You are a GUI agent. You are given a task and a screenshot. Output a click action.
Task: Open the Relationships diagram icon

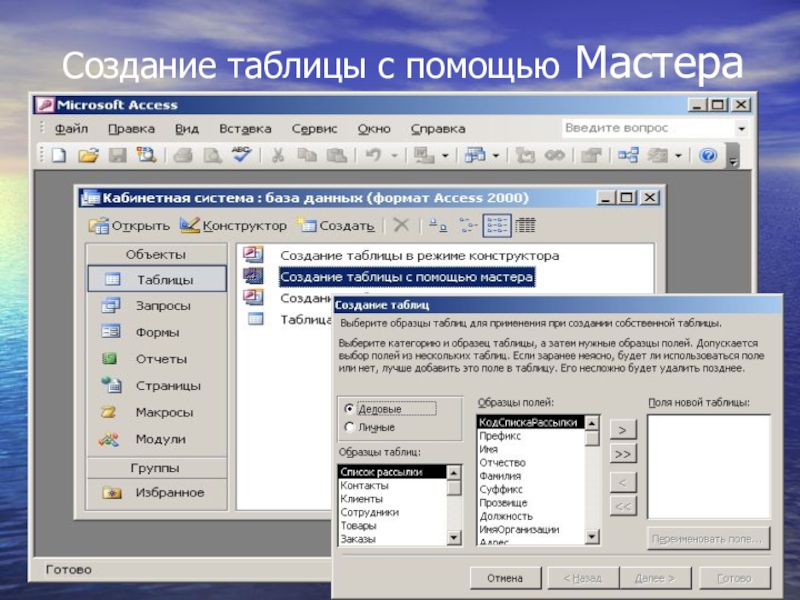pyautogui.click(x=628, y=155)
